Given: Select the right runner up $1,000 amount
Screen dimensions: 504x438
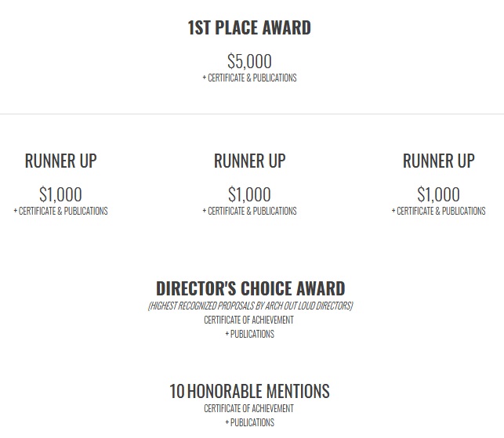Looking at the screenshot, I should 438,194.
